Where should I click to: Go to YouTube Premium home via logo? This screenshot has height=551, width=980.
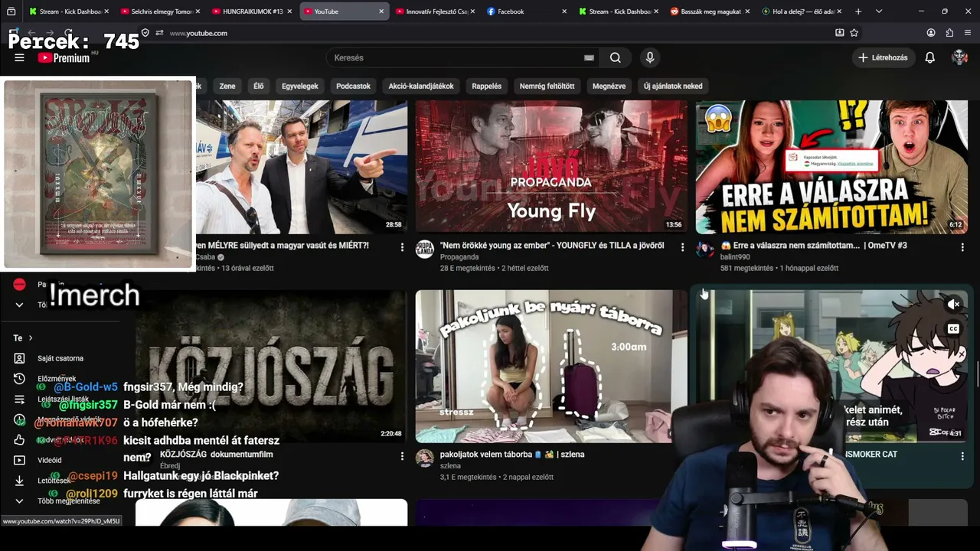[x=64, y=57]
